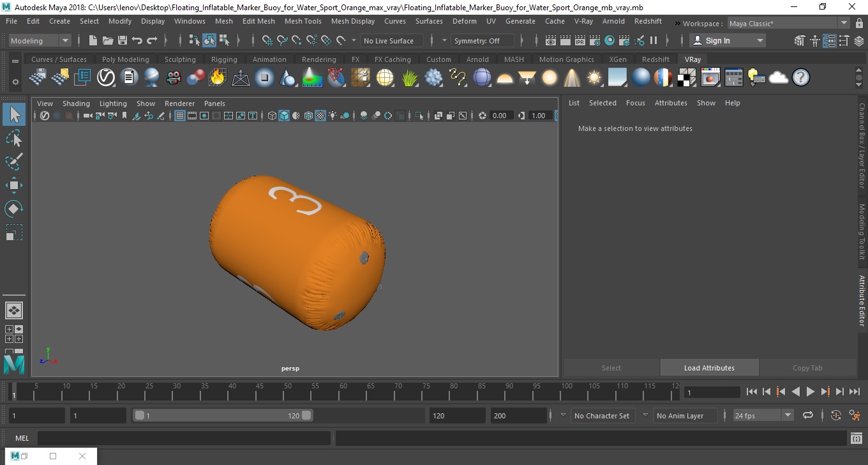Click the MEL script language label
Viewport: 868px width, 465px height.
coord(22,438)
